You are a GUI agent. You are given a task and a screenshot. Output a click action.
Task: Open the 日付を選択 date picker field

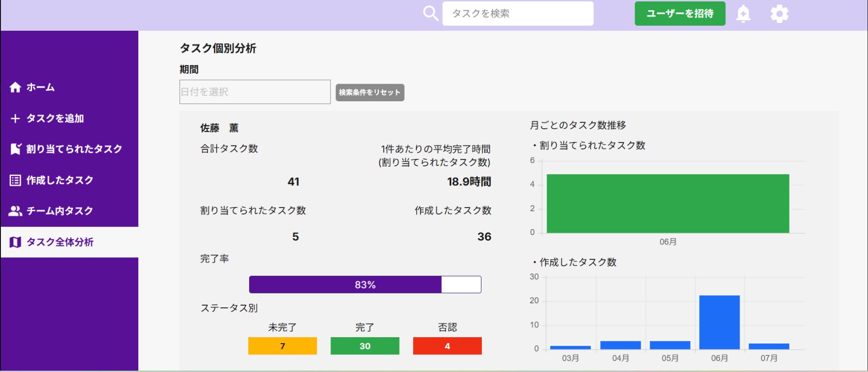click(x=255, y=92)
